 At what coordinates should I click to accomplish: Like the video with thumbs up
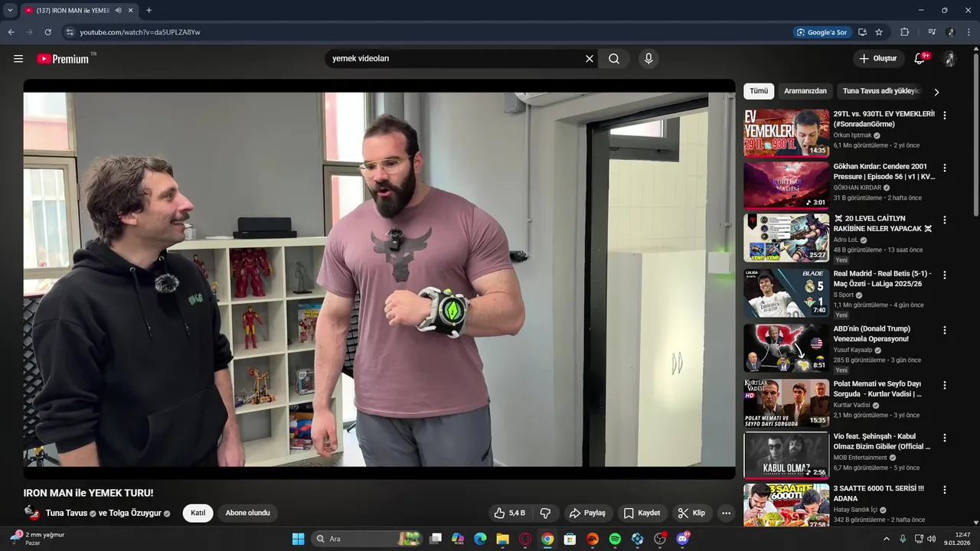(x=509, y=513)
